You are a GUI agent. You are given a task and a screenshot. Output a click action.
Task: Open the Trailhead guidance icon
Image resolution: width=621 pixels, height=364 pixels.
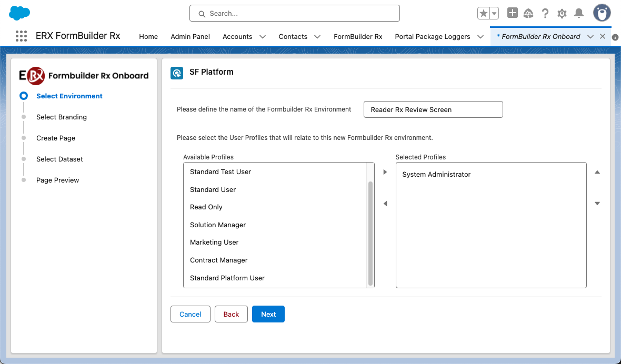click(528, 14)
